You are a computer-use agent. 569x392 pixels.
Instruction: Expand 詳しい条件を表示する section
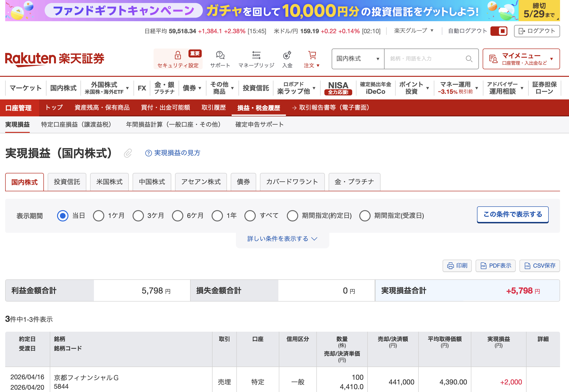pyautogui.click(x=282, y=239)
